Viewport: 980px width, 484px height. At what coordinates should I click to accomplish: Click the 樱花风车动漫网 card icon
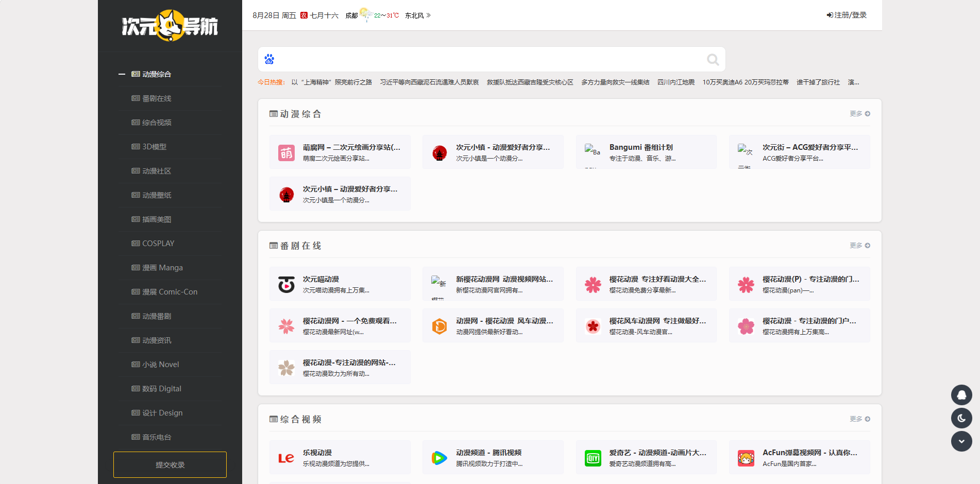pyautogui.click(x=593, y=326)
